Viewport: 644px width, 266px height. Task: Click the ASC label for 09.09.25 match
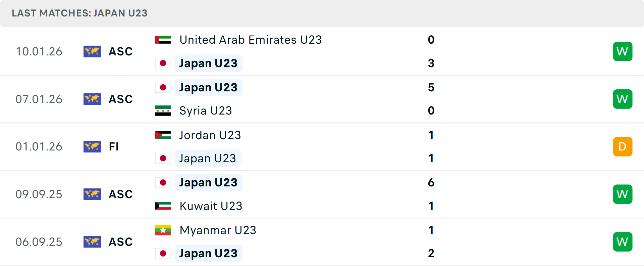pos(121,194)
